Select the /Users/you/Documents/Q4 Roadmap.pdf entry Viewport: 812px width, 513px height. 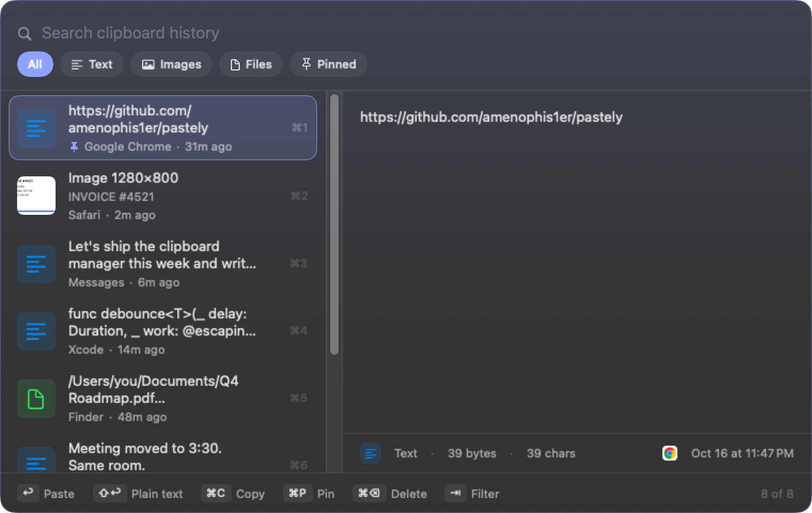(163, 398)
